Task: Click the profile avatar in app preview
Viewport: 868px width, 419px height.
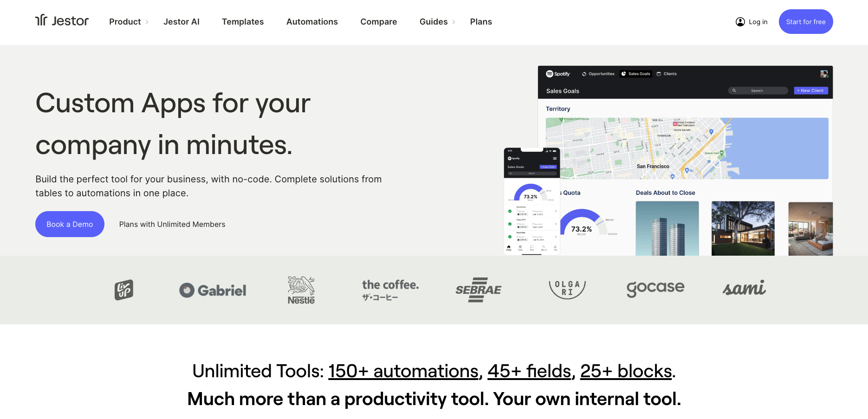Action: click(824, 74)
